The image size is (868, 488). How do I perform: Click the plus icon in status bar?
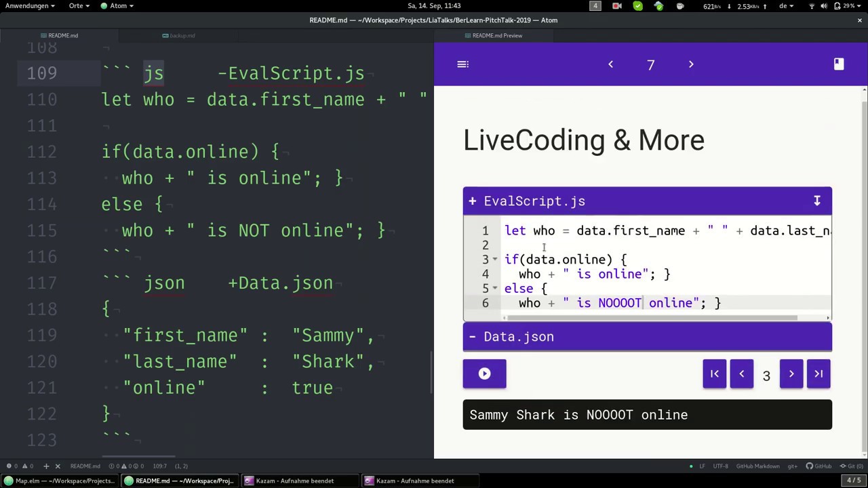pos(46,466)
